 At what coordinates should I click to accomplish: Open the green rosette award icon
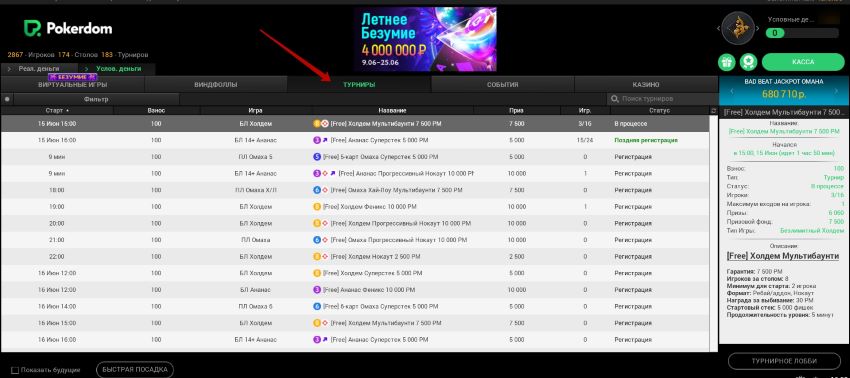click(x=749, y=62)
